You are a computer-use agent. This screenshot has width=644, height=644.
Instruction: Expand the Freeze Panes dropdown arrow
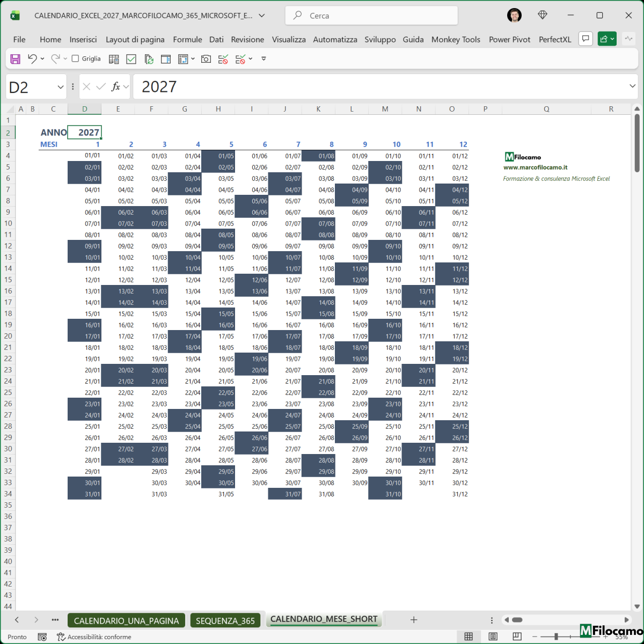coord(193,59)
